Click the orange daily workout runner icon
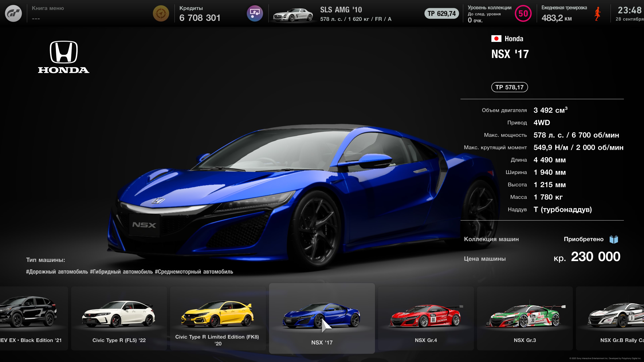644x362 pixels. point(597,14)
